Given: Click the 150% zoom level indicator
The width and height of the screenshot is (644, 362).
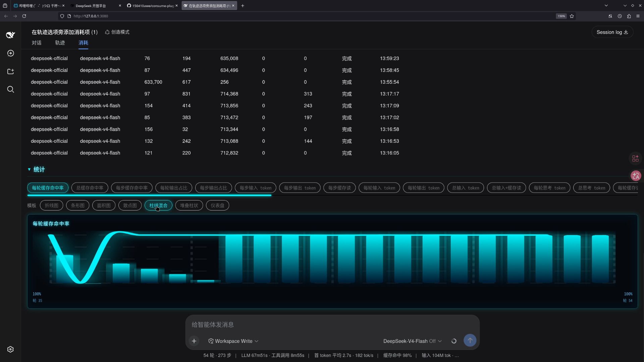Looking at the screenshot, I should pyautogui.click(x=561, y=16).
